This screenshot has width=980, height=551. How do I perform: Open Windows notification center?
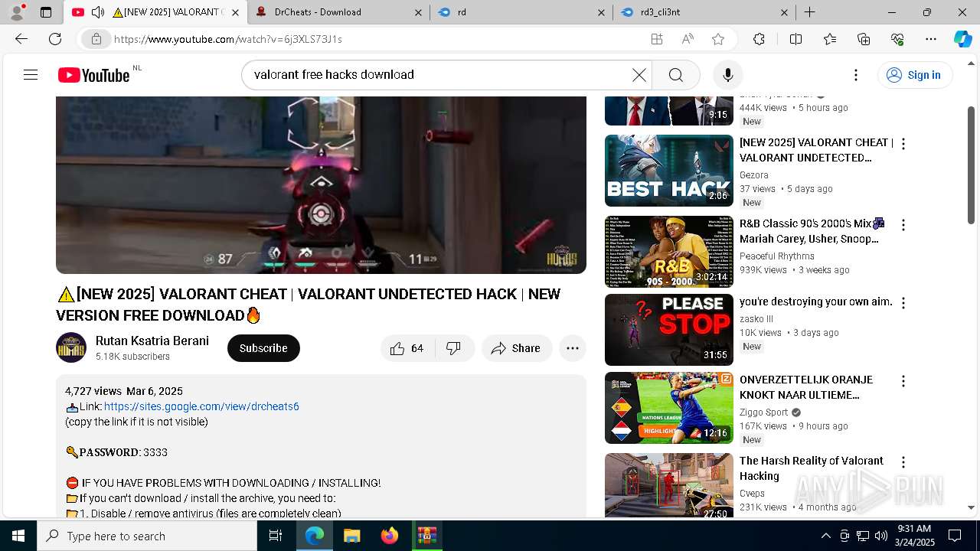click(955, 536)
